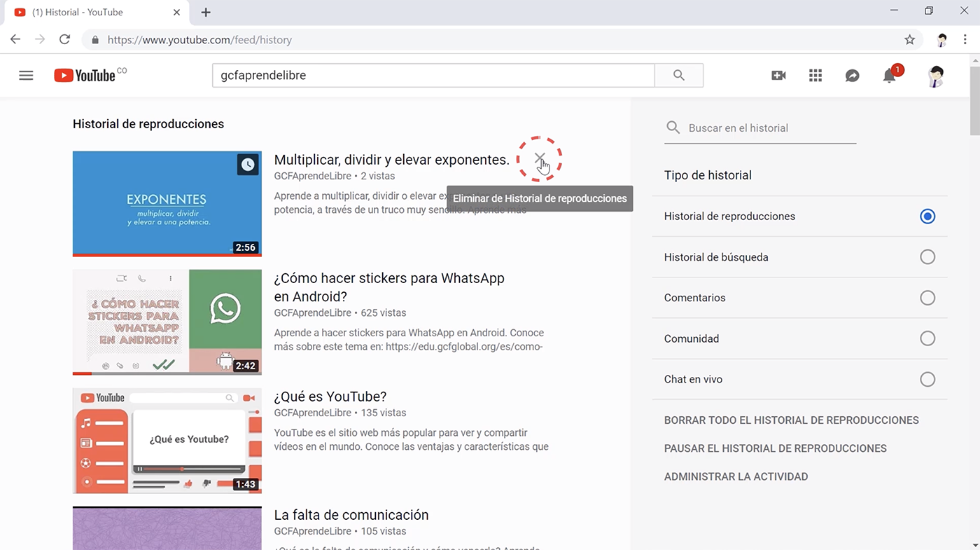Open the ¿Qué es Youtube? thumbnail
This screenshot has height=550, width=980.
point(167,441)
